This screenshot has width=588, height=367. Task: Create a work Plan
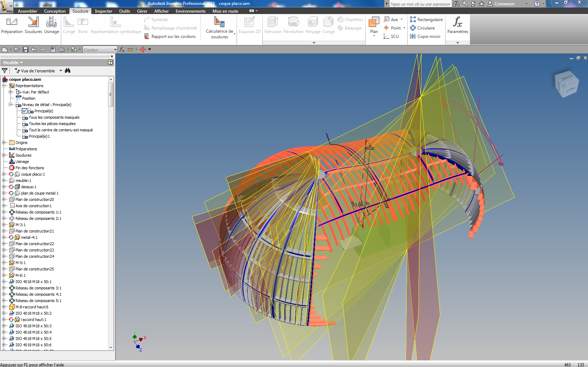pos(374,27)
